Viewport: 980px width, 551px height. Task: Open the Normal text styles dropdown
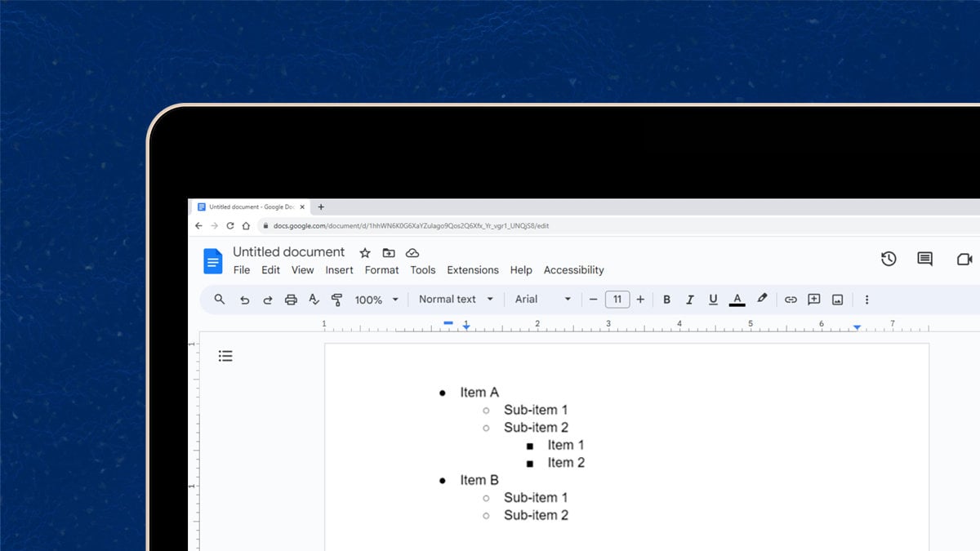(x=455, y=300)
